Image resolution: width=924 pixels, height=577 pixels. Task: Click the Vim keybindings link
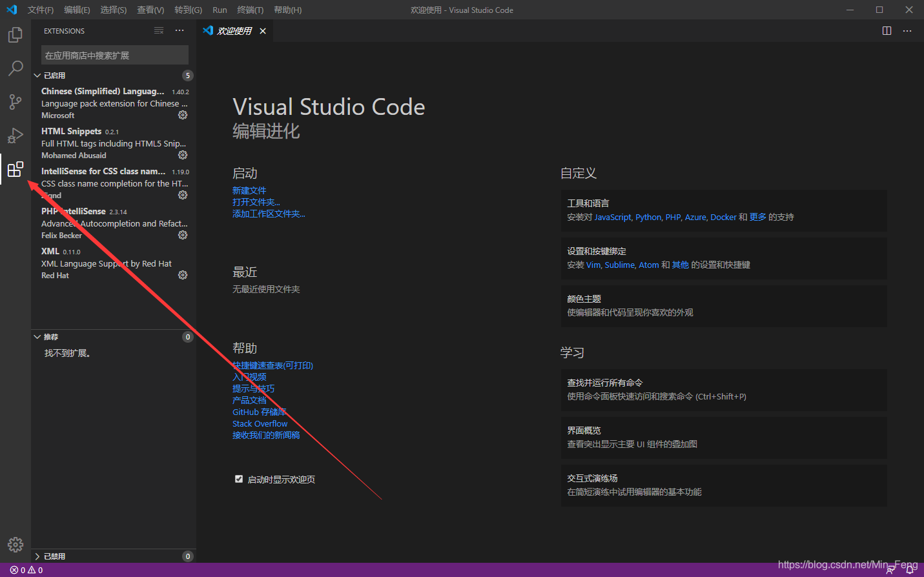tap(593, 265)
